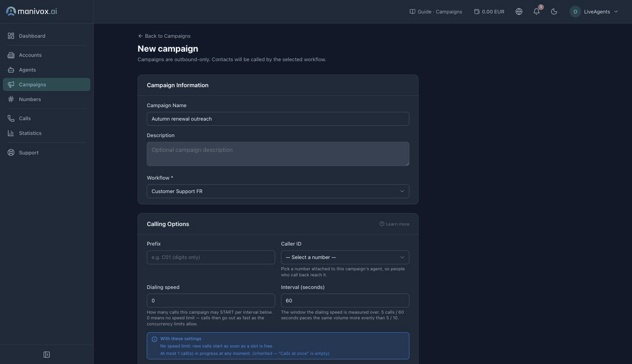Click the Agents robot icon
This screenshot has height=364, width=632.
(x=11, y=70)
